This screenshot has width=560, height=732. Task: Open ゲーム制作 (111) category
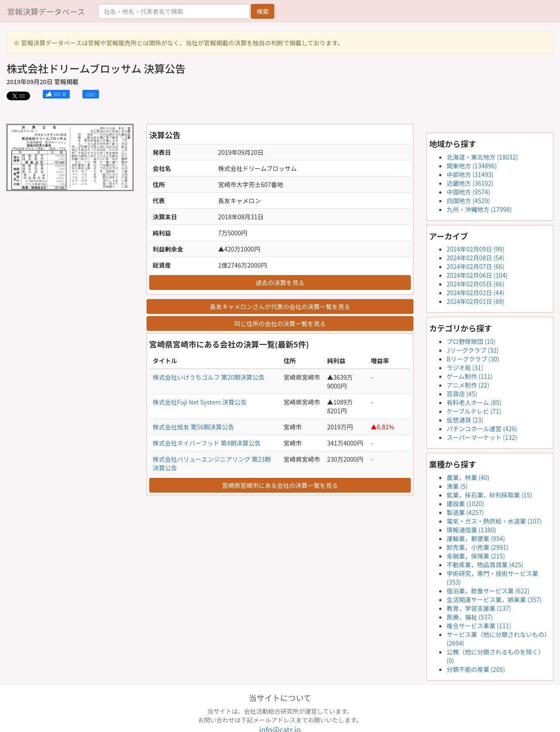469,377
